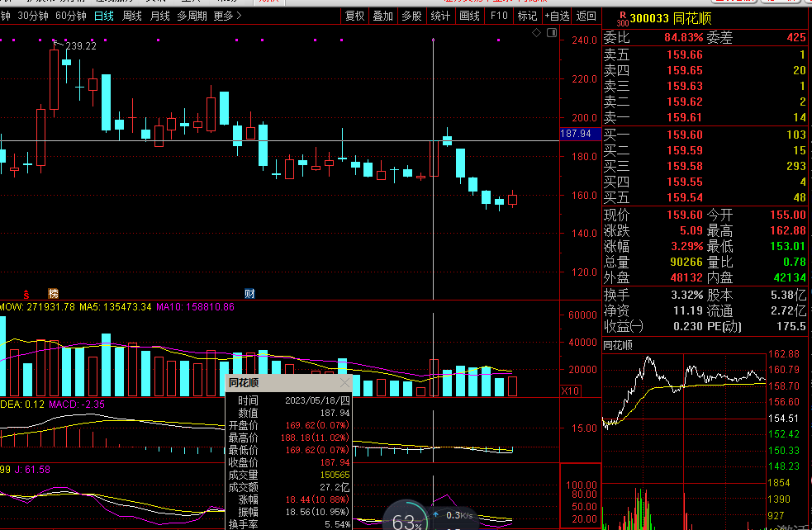
Task: Select the 周线 weekly chart tab
Action: click(x=132, y=16)
